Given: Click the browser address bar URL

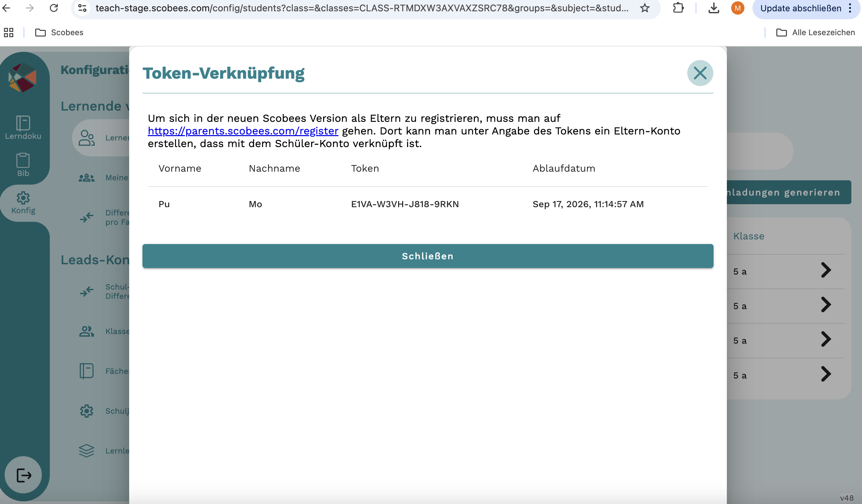Looking at the screenshot, I should click(x=361, y=8).
